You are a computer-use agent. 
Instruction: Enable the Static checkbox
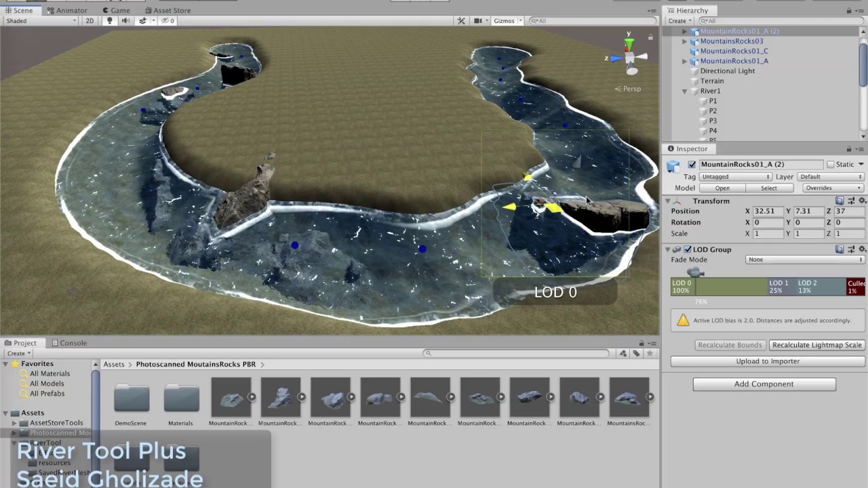pyautogui.click(x=830, y=165)
